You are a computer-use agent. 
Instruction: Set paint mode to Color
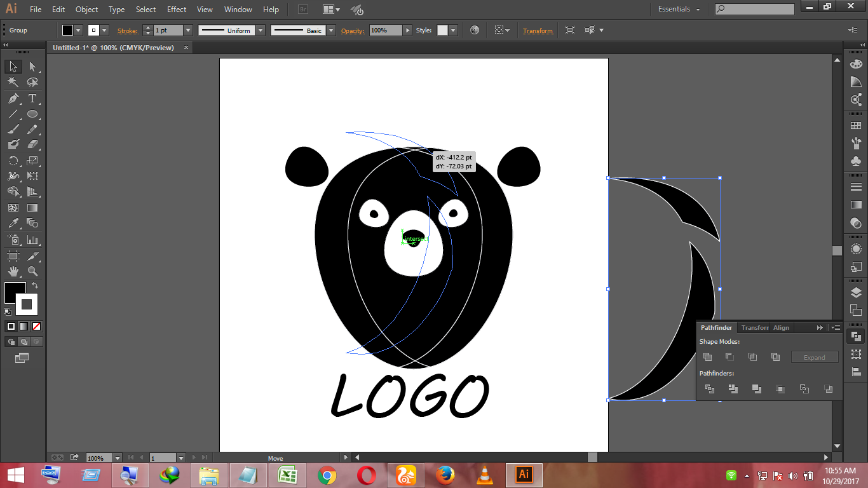point(11,326)
